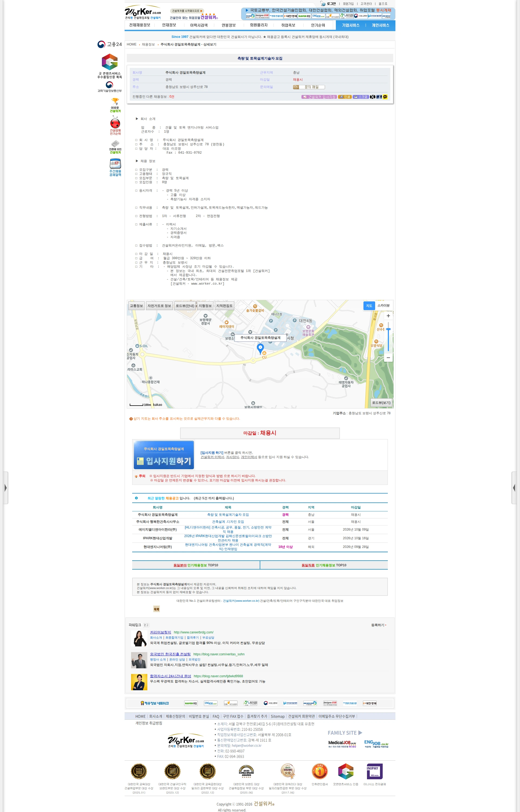Switch the map to 스카이뷰

pyautogui.click(x=383, y=306)
